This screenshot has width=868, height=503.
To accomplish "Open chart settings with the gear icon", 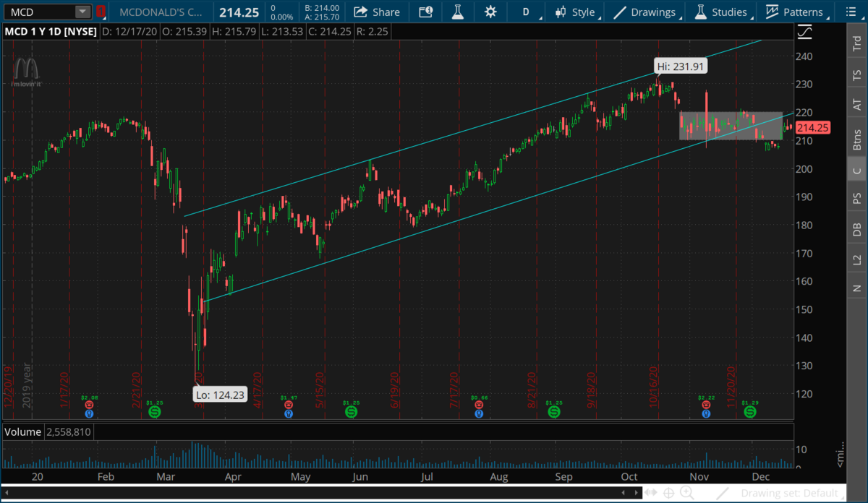I will tap(490, 12).
